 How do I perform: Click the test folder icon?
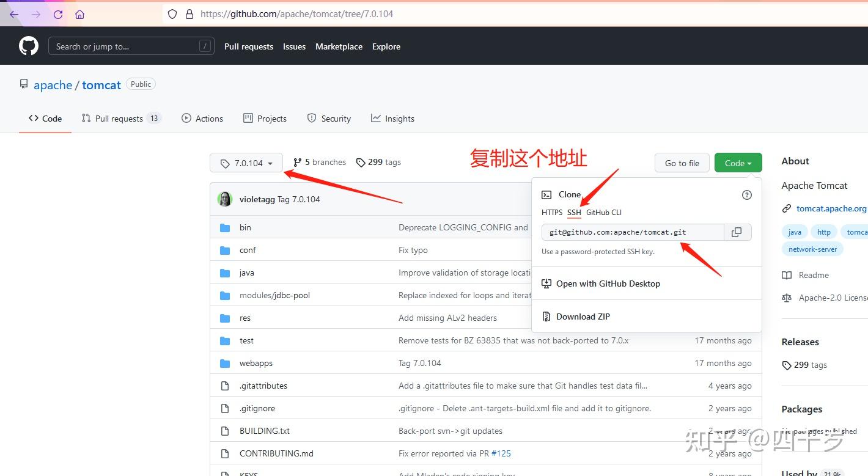point(226,341)
